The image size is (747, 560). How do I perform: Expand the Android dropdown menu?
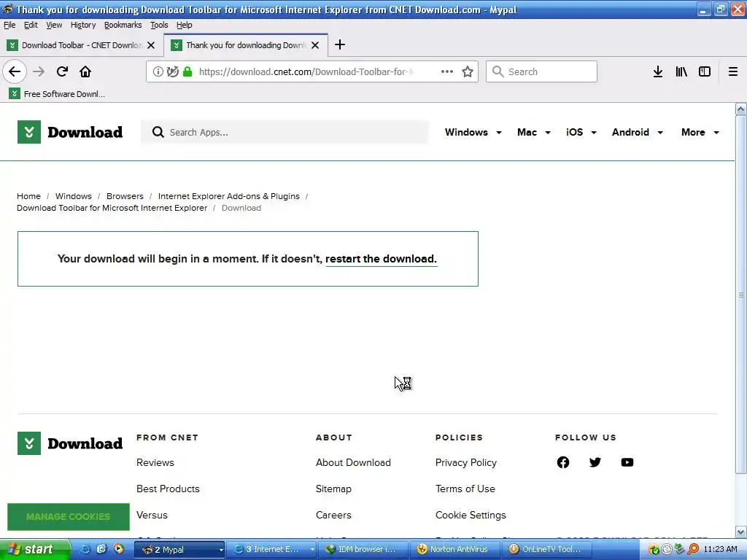click(638, 133)
